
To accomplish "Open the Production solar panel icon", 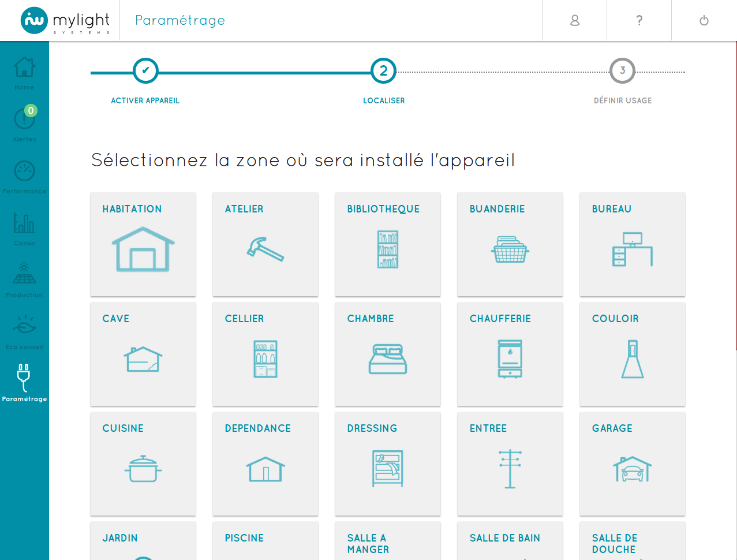I will pos(24,275).
